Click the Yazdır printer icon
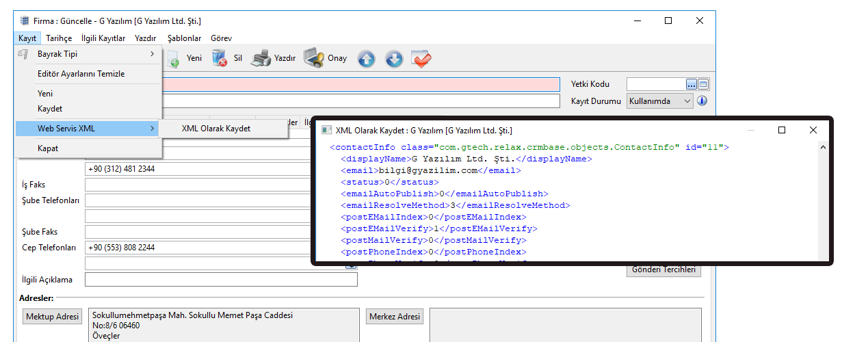The image size is (868, 342). click(x=261, y=59)
